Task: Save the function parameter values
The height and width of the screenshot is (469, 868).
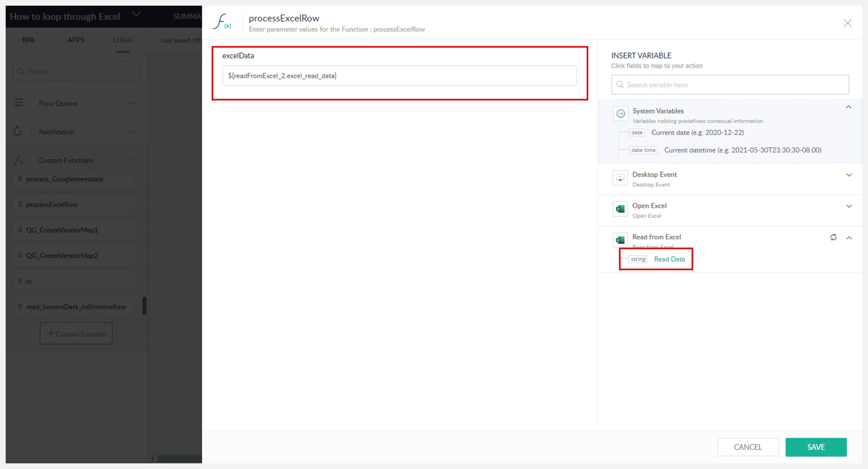Action: [815, 447]
